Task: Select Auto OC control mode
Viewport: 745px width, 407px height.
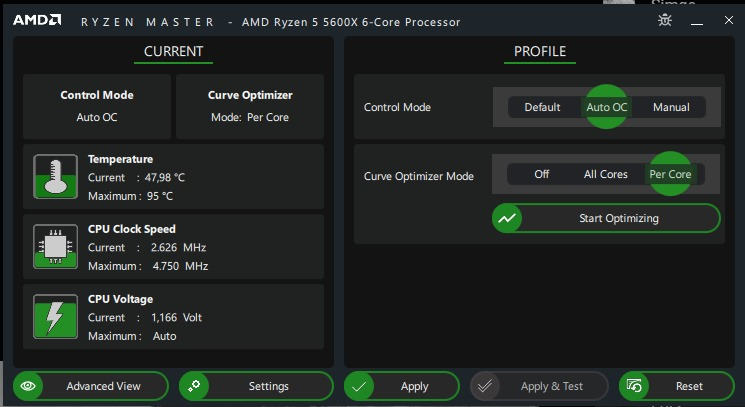Action: pyautogui.click(x=606, y=107)
